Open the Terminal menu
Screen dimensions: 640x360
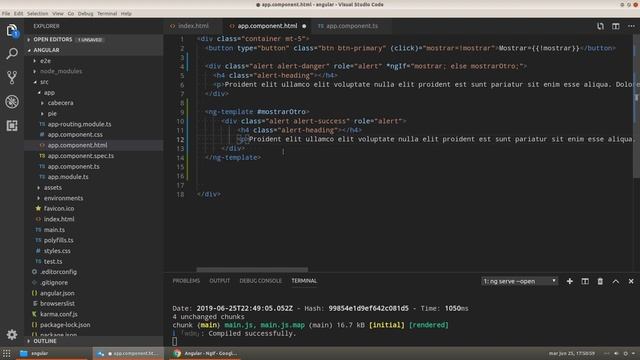(x=107, y=13)
